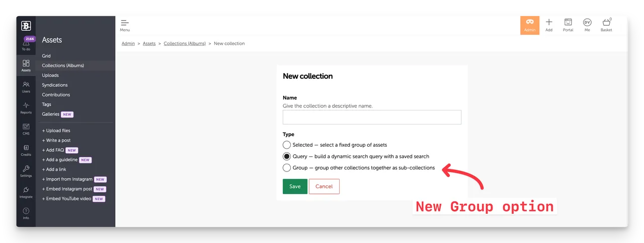Open Uploads in Assets menu
This screenshot has width=644, height=243.
pos(50,75)
